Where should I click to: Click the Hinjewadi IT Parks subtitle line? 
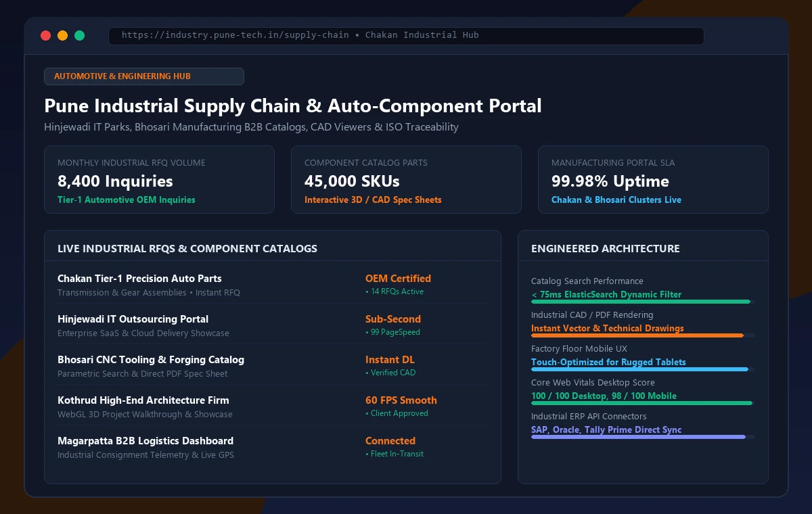(251, 127)
